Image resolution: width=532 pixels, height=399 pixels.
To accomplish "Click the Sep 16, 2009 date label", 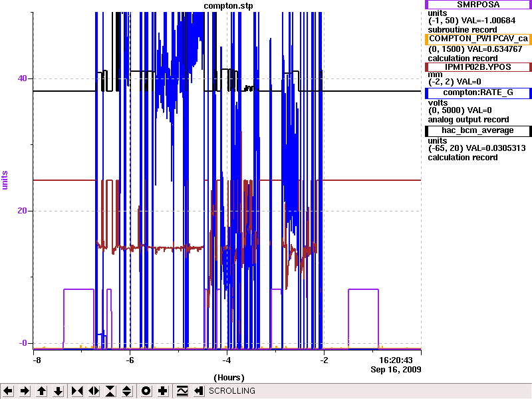I will (x=396, y=370).
